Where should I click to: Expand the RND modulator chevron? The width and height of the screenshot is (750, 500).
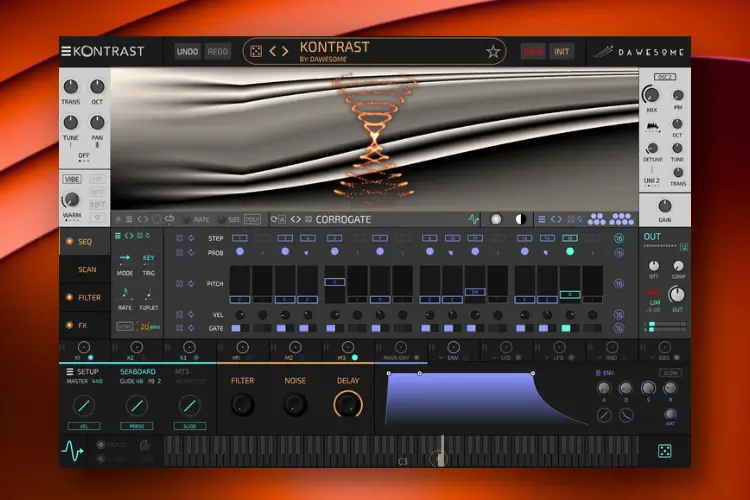[600, 357]
